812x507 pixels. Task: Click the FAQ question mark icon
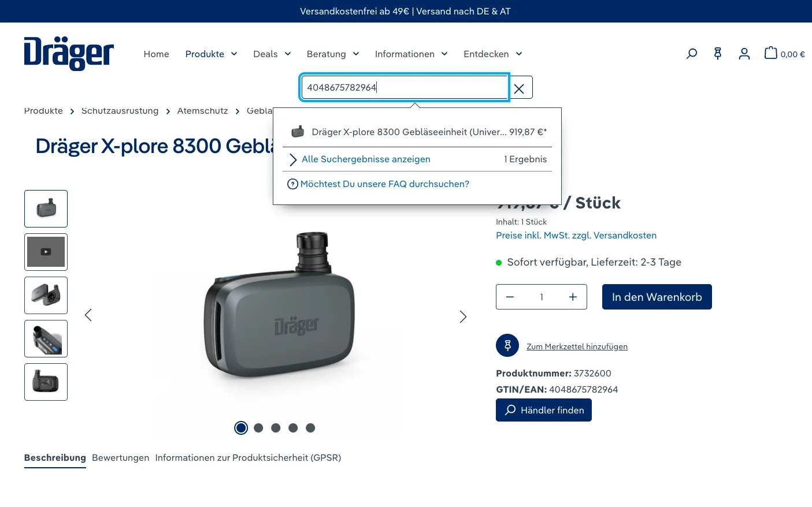[x=292, y=184]
